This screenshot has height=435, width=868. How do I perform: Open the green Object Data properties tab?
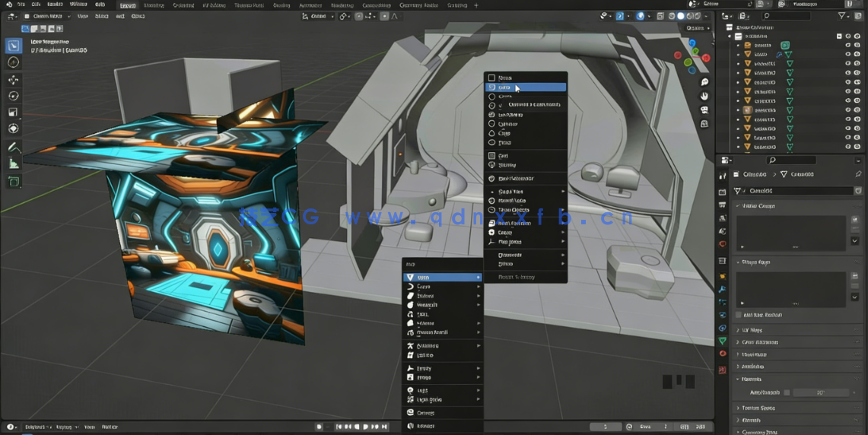[x=723, y=341]
